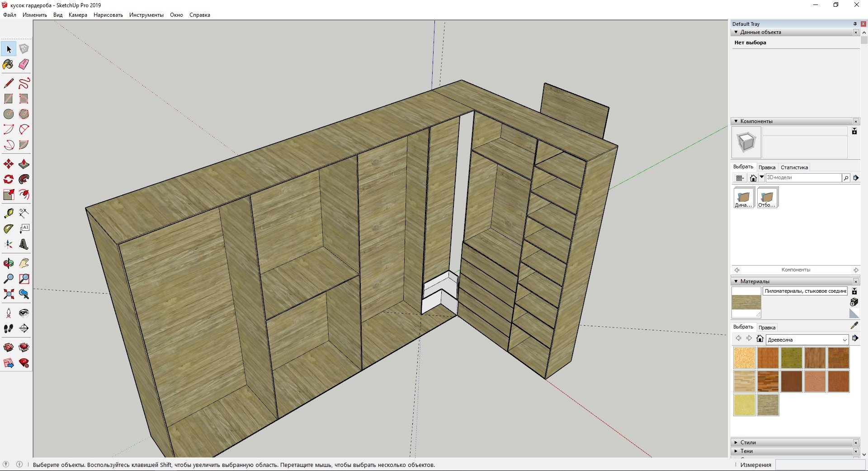Open the materials Правка tab
Image resolution: width=868 pixels, height=471 pixels.
767,328
